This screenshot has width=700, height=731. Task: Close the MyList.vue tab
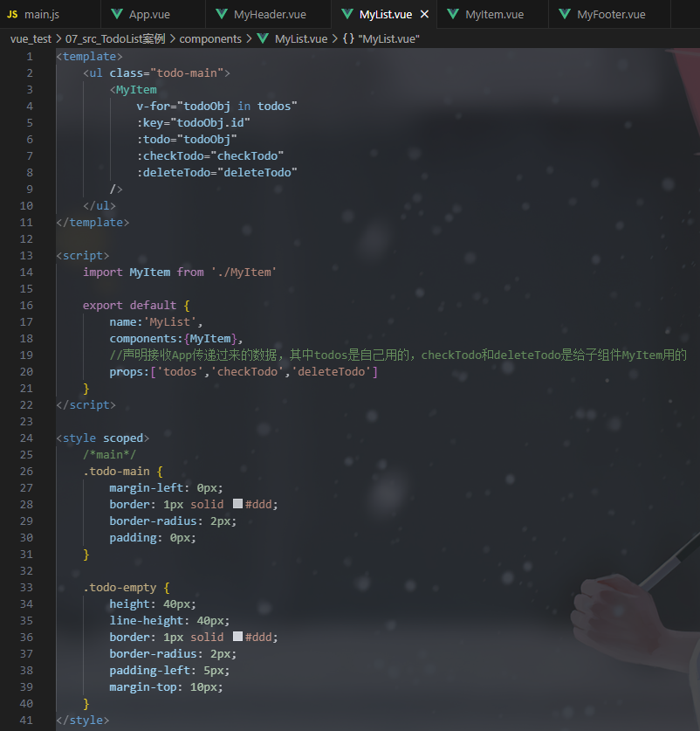coord(424,15)
